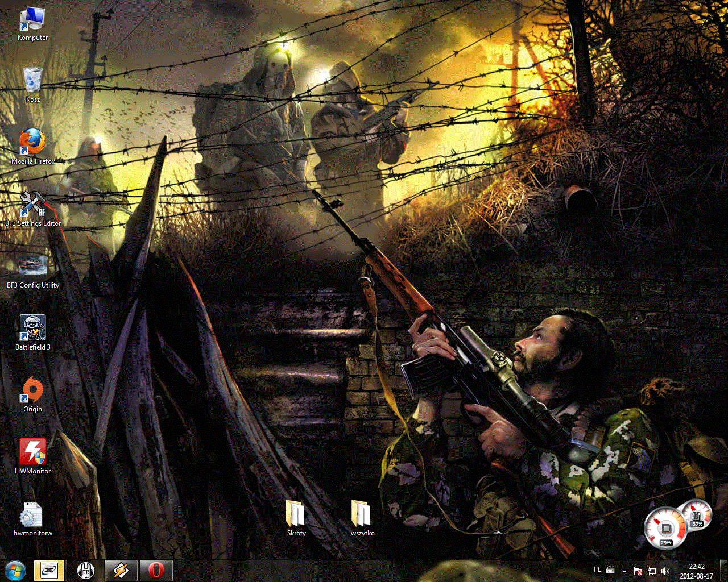Viewport: 728px width, 582px height.
Task: Open the network connection tray icon
Action: 652,571
